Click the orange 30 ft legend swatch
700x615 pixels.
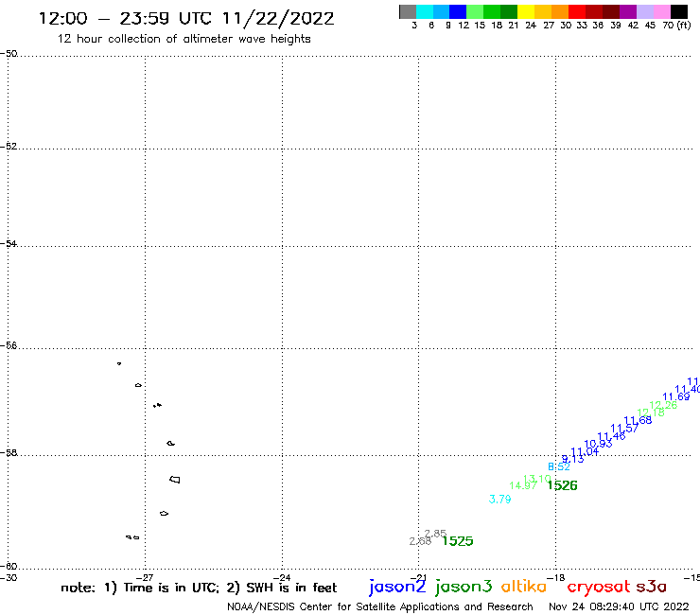[560, 12]
